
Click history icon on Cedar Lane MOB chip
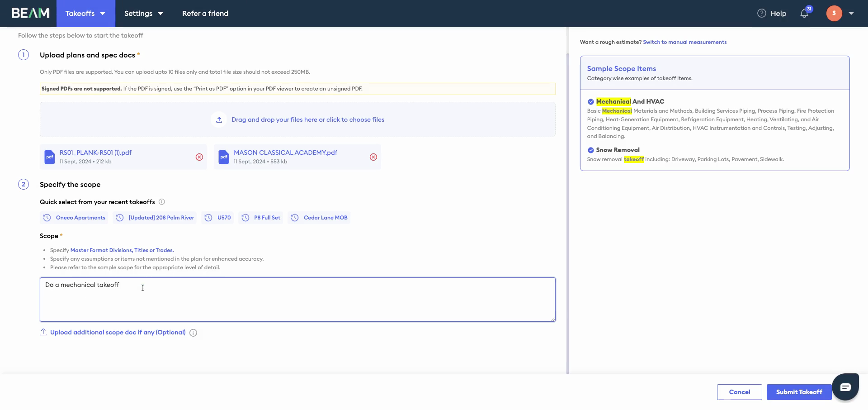(x=295, y=218)
